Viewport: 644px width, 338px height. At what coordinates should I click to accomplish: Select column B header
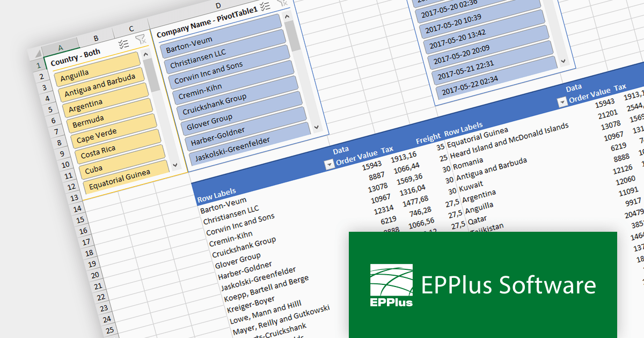[96, 38]
